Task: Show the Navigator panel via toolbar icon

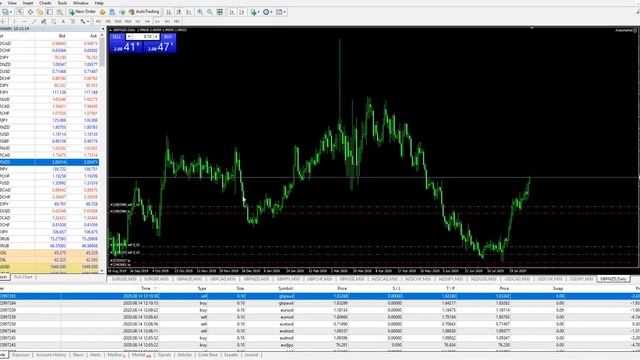Action: click(x=40, y=12)
